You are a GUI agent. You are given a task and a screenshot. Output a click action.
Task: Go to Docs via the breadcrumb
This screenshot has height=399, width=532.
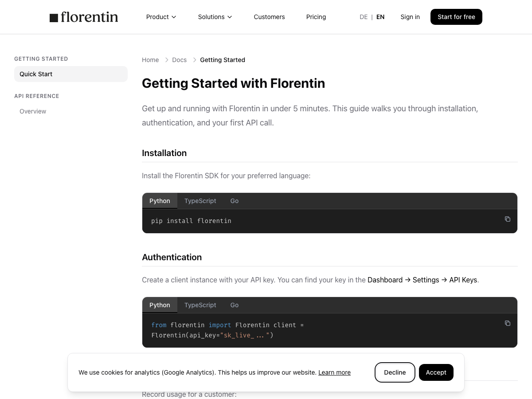coord(179,60)
